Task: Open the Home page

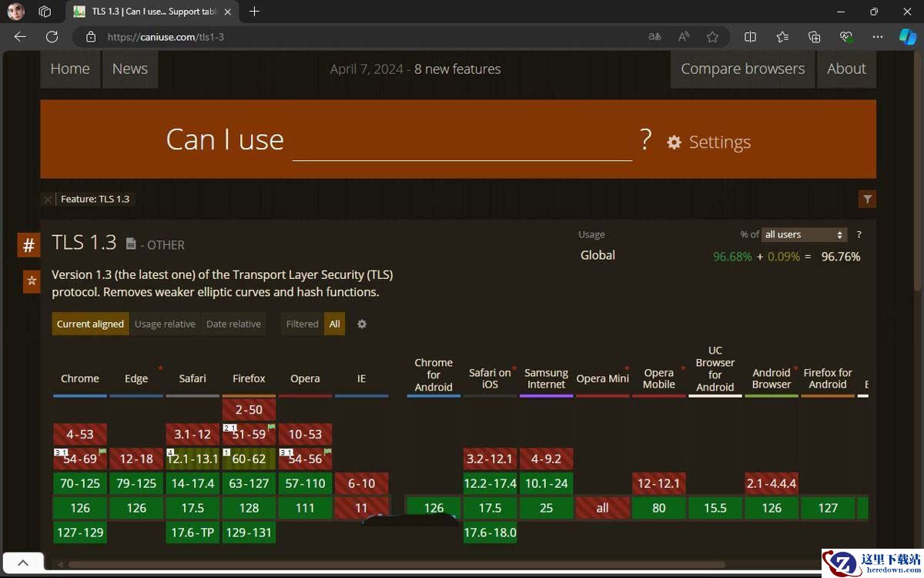Action: pos(70,69)
